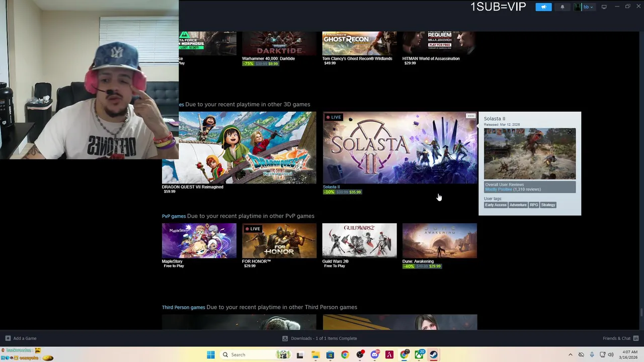Click the Steam page vertical scrollbar
Image resolution: width=644 pixels, height=362 pixels.
[641, 313]
